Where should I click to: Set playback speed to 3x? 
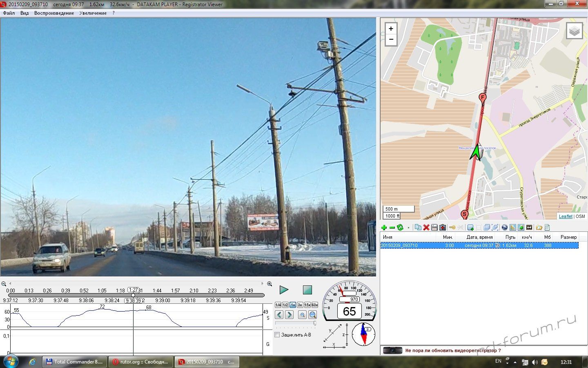(x=300, y=305)
